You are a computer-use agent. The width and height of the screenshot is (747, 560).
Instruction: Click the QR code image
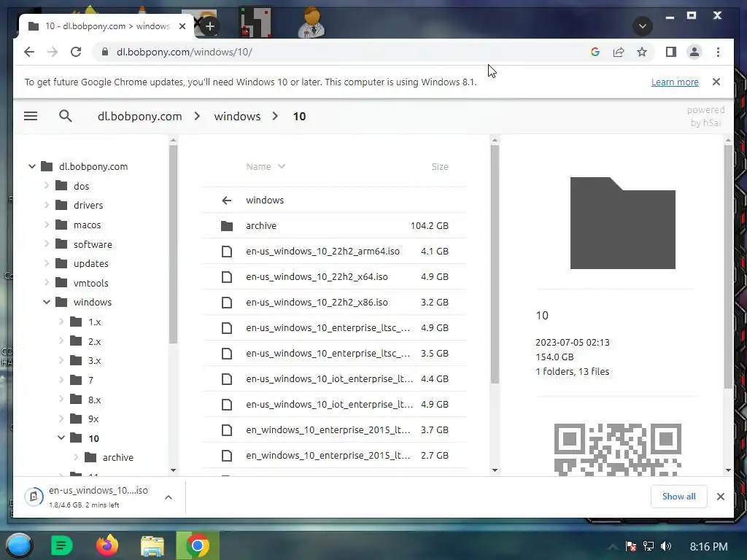617,449
